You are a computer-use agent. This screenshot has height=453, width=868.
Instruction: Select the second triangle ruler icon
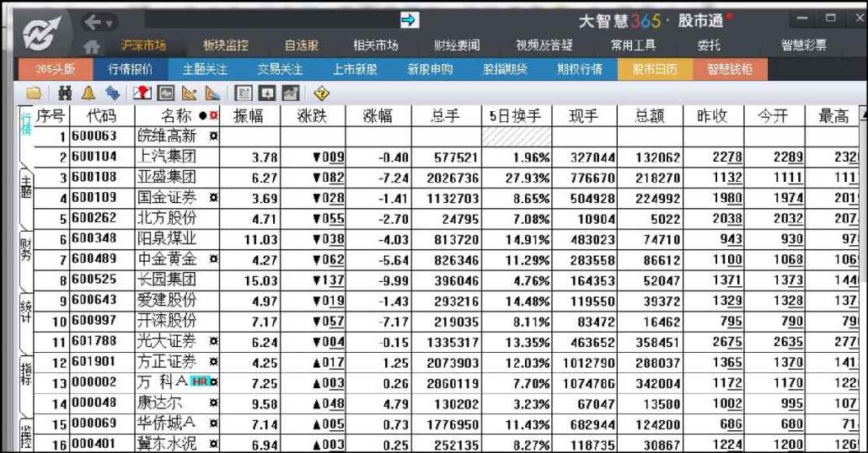[x=212, y=93]
